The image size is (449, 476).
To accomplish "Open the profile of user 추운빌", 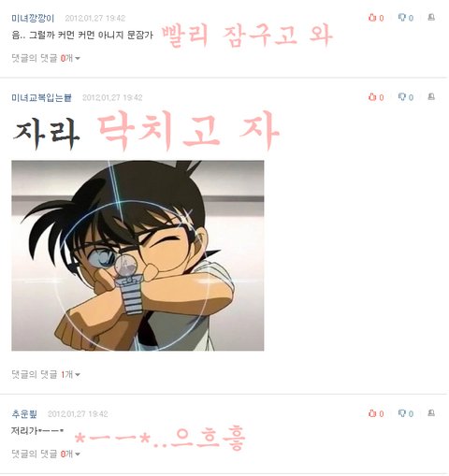I will point(24,414).
